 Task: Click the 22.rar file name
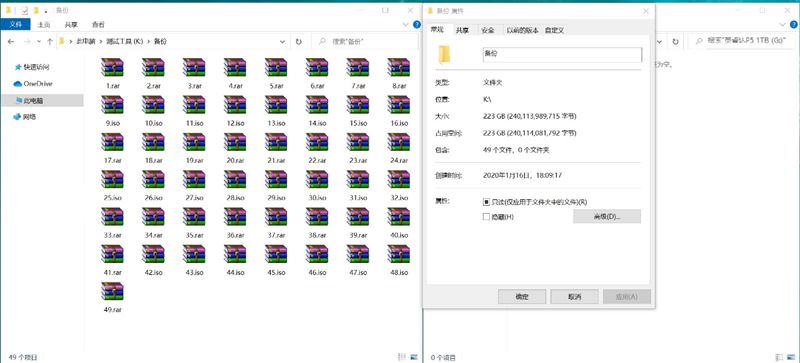point(317,161)
